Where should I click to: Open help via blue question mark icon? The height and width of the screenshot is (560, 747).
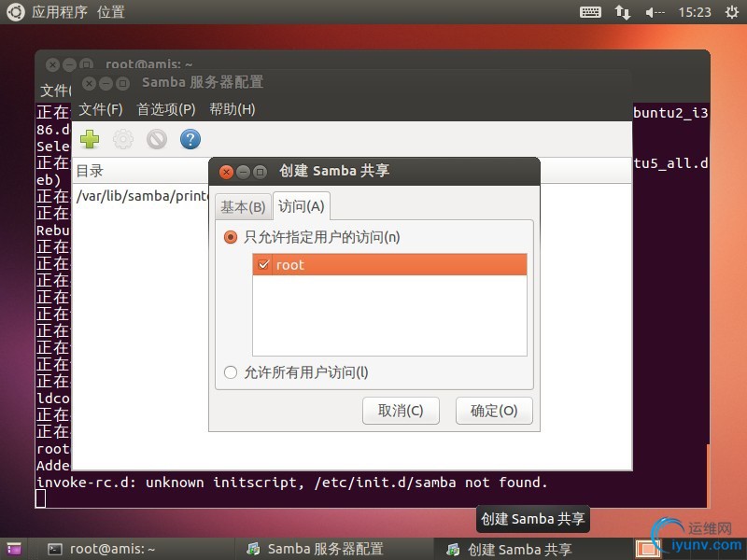[x=190, y=139]
